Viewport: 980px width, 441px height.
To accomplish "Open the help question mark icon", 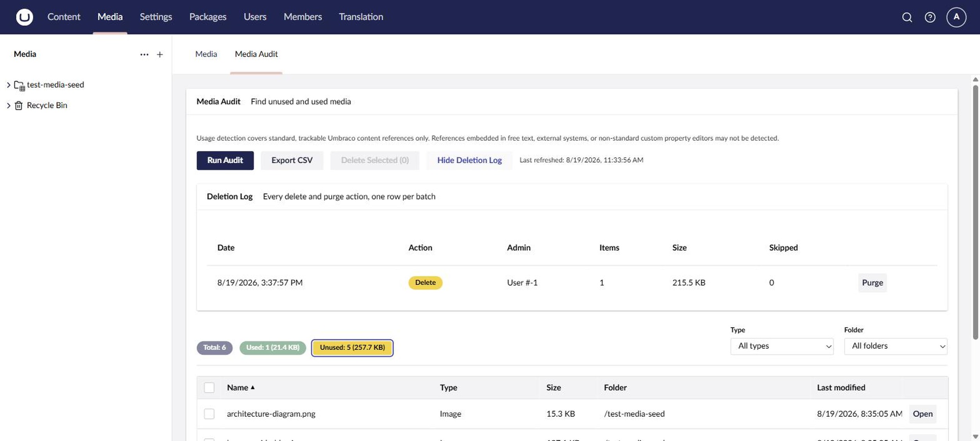I will (930, 17).
